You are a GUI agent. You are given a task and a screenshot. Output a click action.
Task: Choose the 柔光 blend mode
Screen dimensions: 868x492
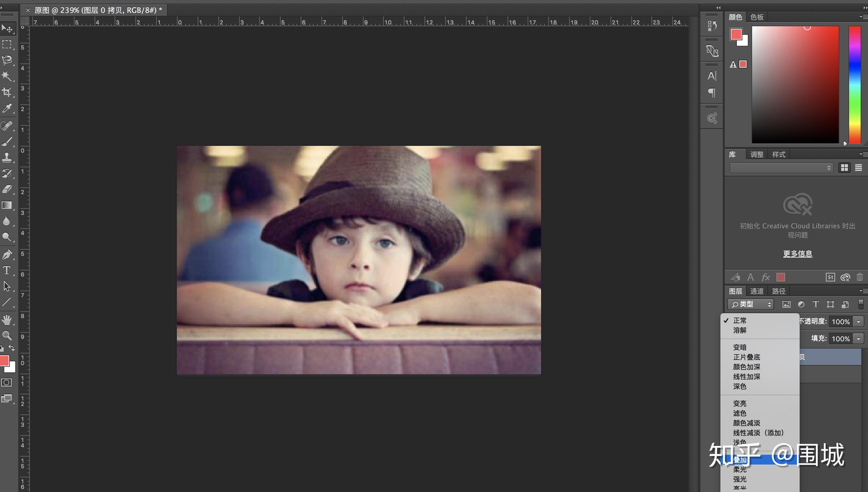click(x=740, y=469)
